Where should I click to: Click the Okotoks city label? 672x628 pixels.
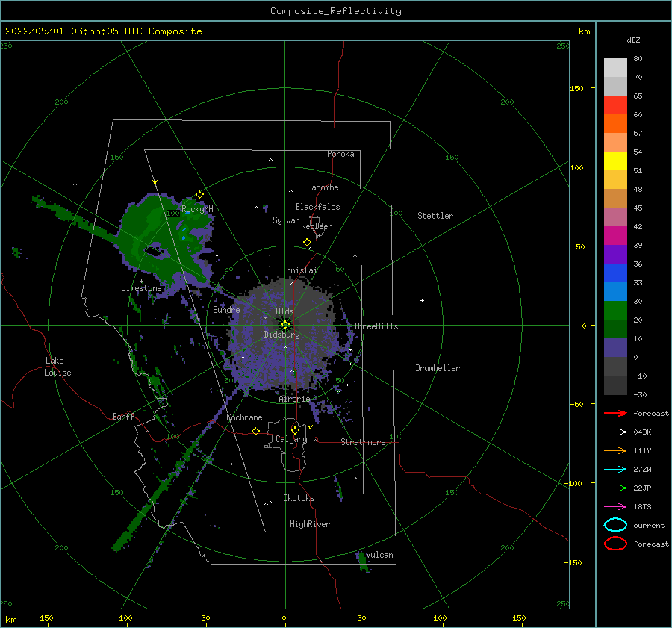tap(299, 498)
